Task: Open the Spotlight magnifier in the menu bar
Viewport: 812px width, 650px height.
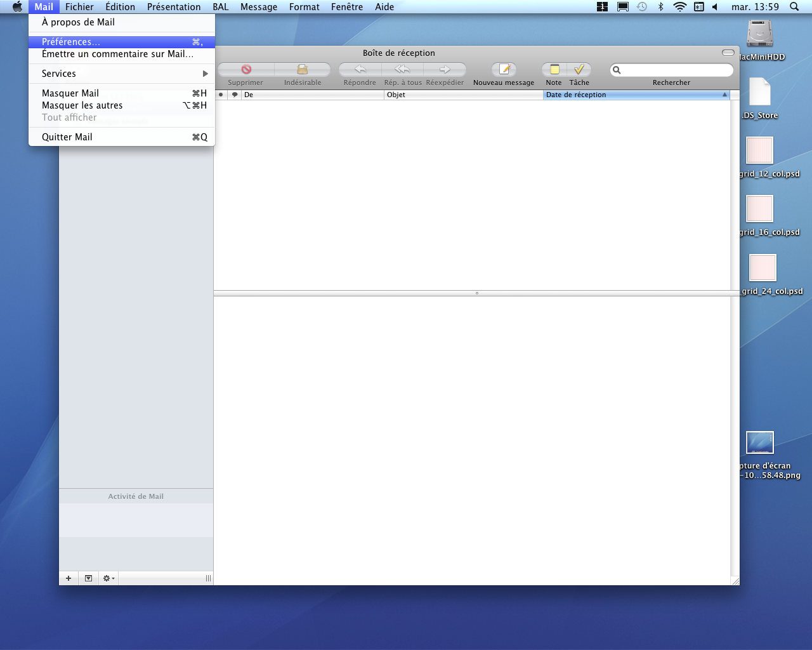Action: (794, 7)
